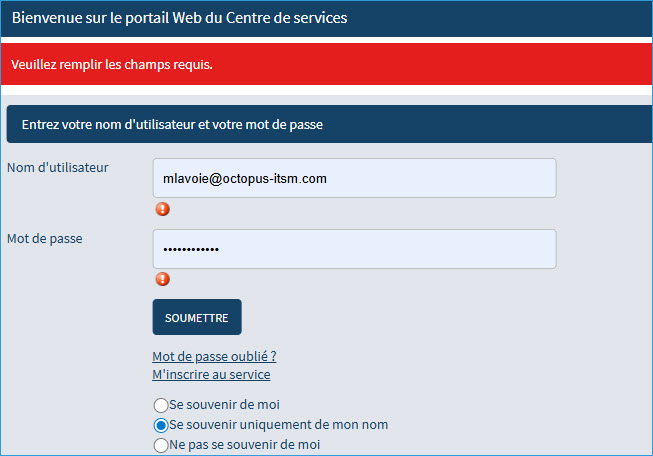Open the 'Mot de passe oublié ?' link
The image size is (653, 456).
pyautogui.click(x=214, y=357)
